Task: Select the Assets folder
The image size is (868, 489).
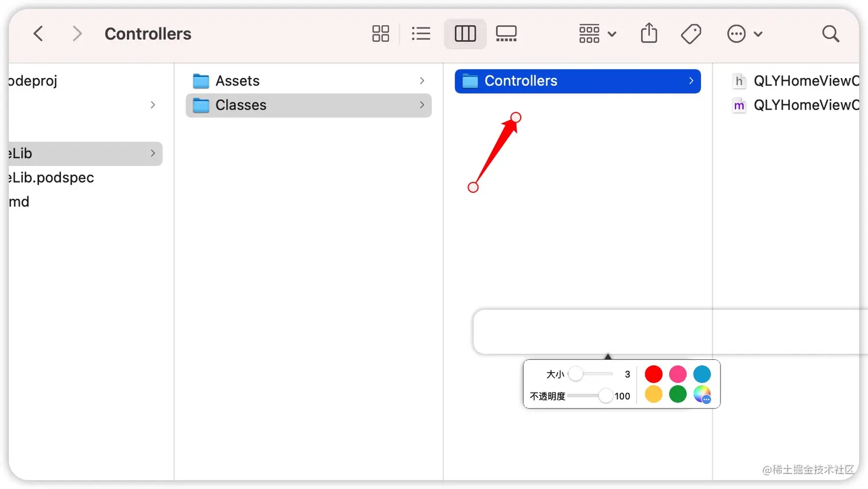Action: [x=309, y=81]
